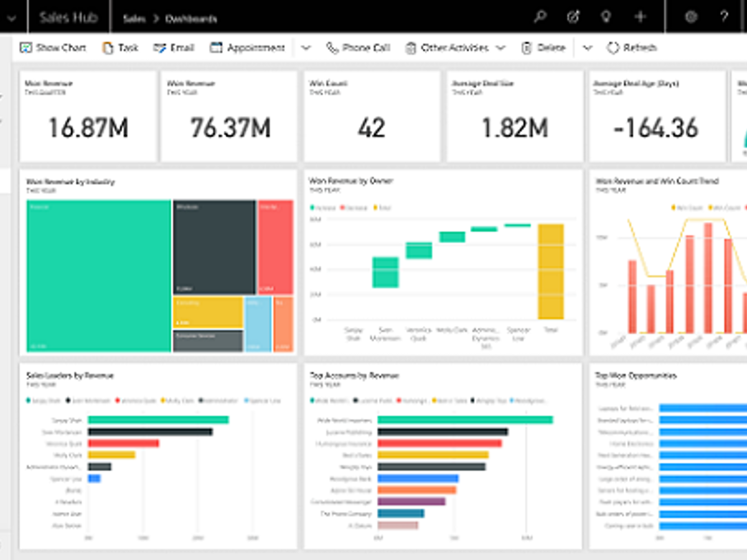Click the Sales breadcrumb link
The height and width of the screenshot is (560, 747).
pos(134,19)
